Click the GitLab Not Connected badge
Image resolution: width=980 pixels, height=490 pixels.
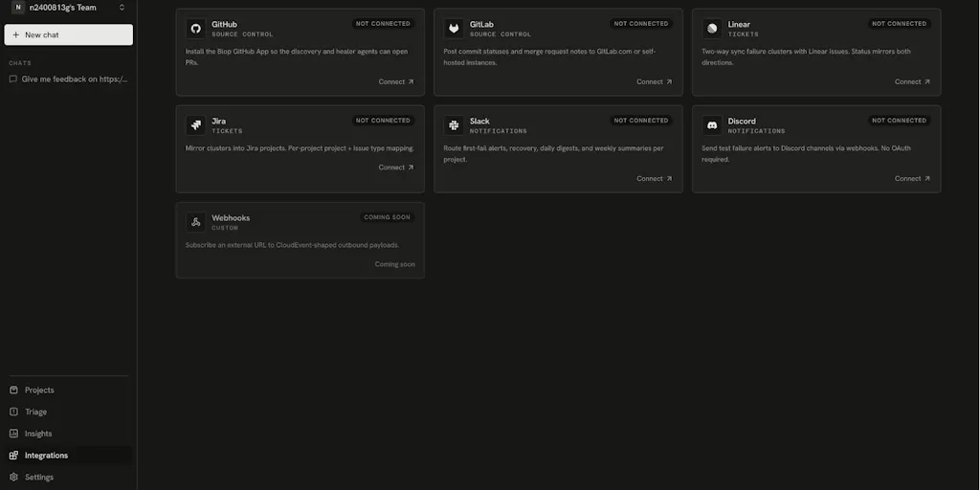(641, 24)
